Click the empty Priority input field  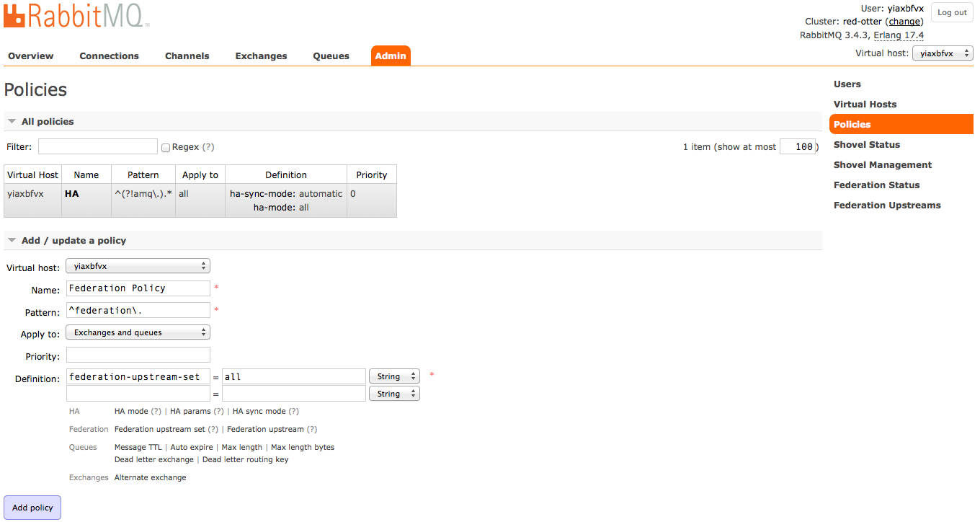138,355
